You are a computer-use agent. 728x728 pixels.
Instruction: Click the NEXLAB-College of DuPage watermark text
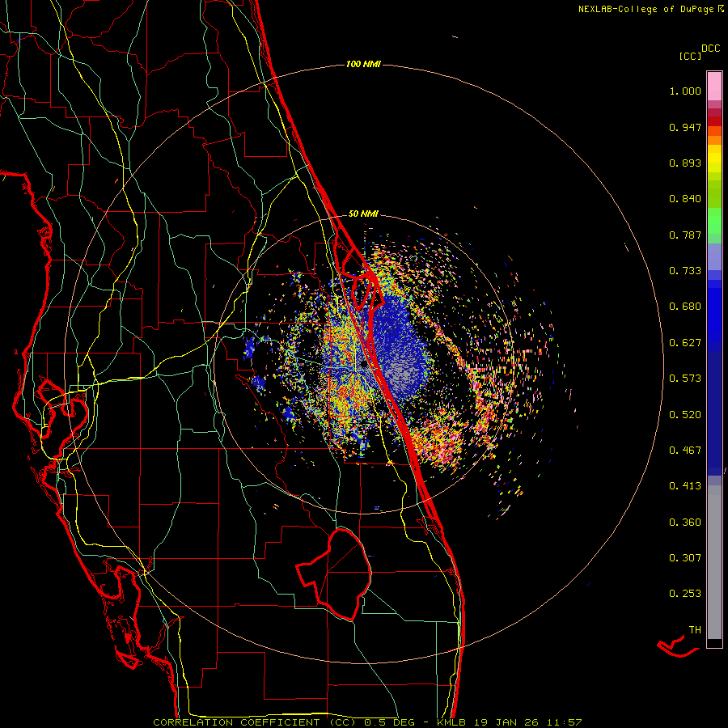[645, 9]
